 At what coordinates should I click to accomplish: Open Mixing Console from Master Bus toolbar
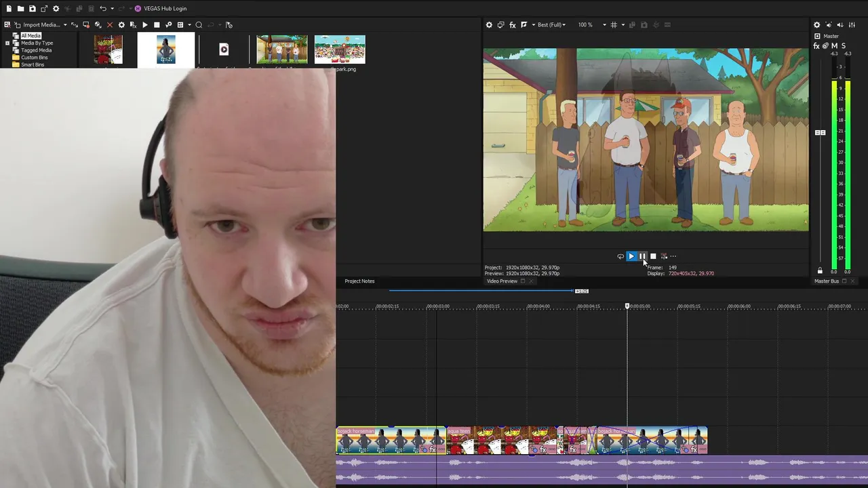[852, 25]
